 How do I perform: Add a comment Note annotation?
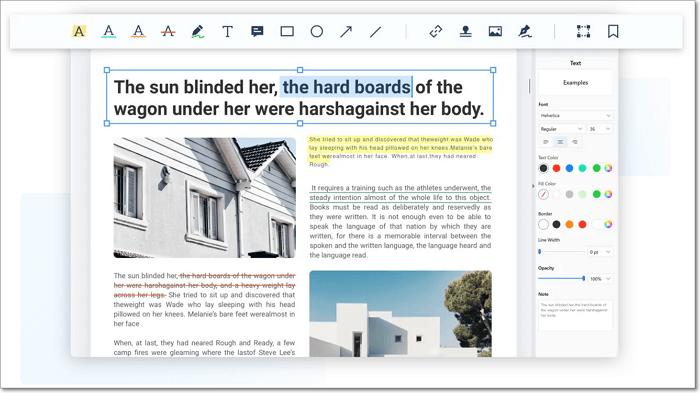[x=257, y=31]
